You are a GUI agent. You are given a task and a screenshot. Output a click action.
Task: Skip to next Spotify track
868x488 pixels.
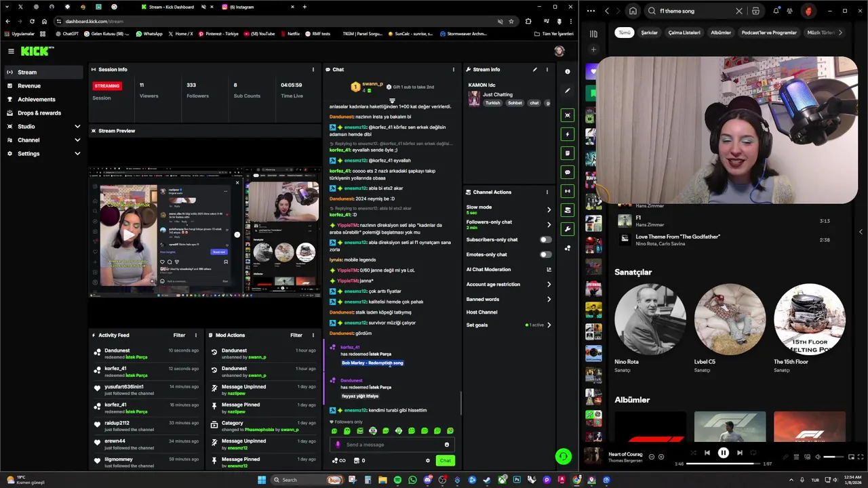point(740,453)
